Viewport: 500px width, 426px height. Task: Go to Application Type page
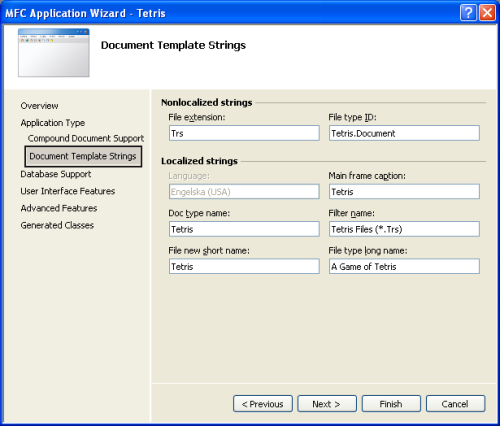[x=53, y=123]
